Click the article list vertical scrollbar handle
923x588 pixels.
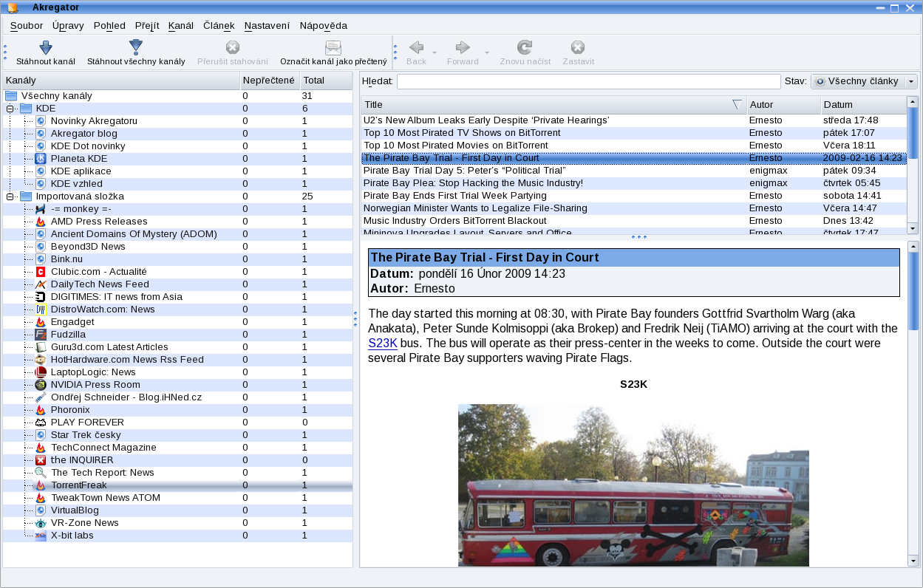point(912,133)
